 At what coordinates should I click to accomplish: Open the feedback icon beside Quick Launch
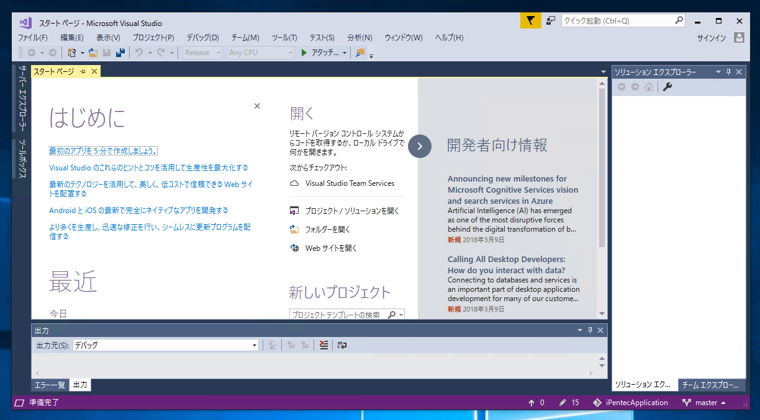550,21
